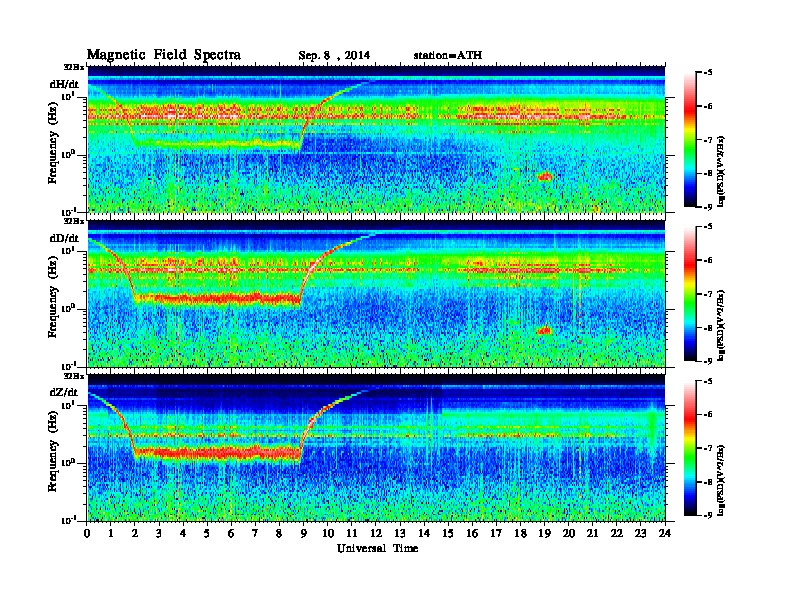This screenshot has width=792, height=612.
Task: Select the dD/dt panel label
Action: pyautogui.click(x=64, y=238)
